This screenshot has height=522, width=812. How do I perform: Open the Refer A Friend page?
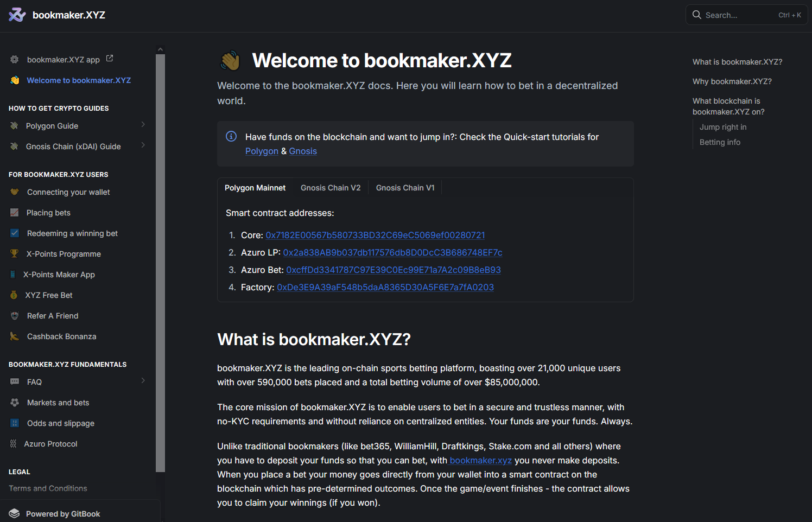click(x=53, y=316)
